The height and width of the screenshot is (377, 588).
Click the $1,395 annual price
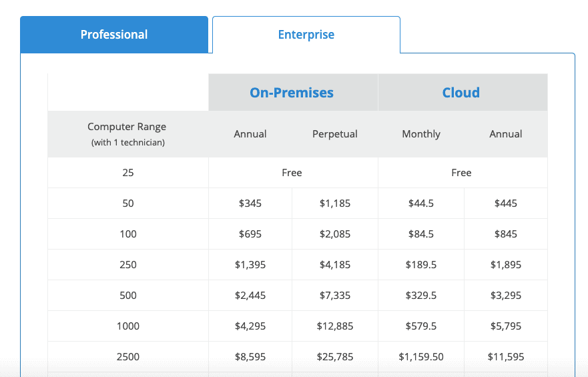pyautogui.click(x=250, y=265)
